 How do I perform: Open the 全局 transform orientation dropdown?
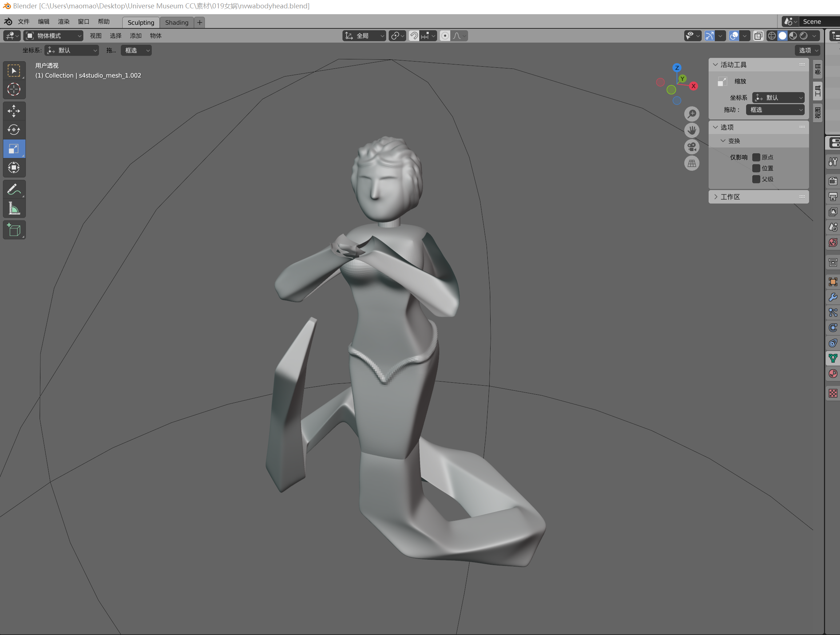pos(364,36)
